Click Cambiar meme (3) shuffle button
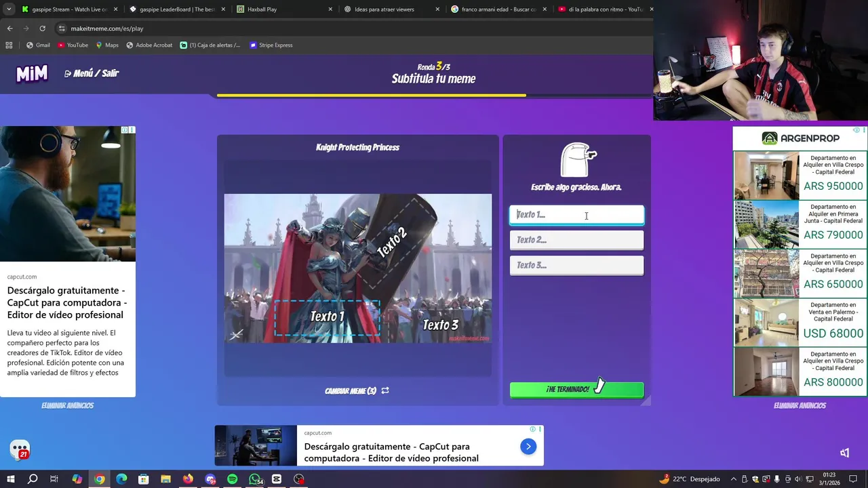 click(357, 391)
